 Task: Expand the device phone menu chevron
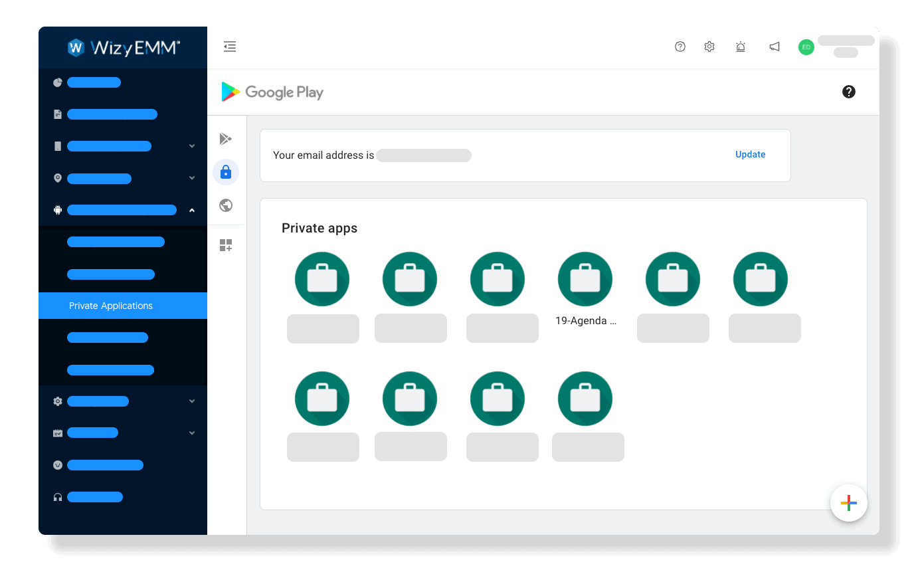point(192,146)
